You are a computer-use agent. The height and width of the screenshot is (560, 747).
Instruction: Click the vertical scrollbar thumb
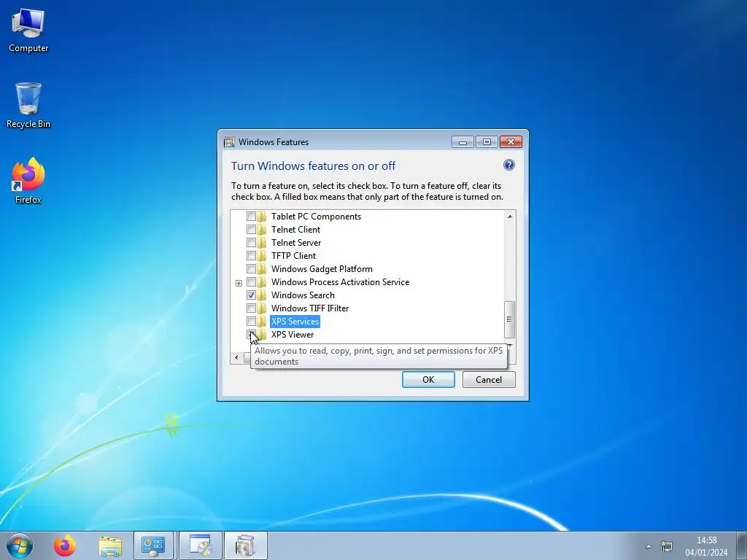pos(510,319)
